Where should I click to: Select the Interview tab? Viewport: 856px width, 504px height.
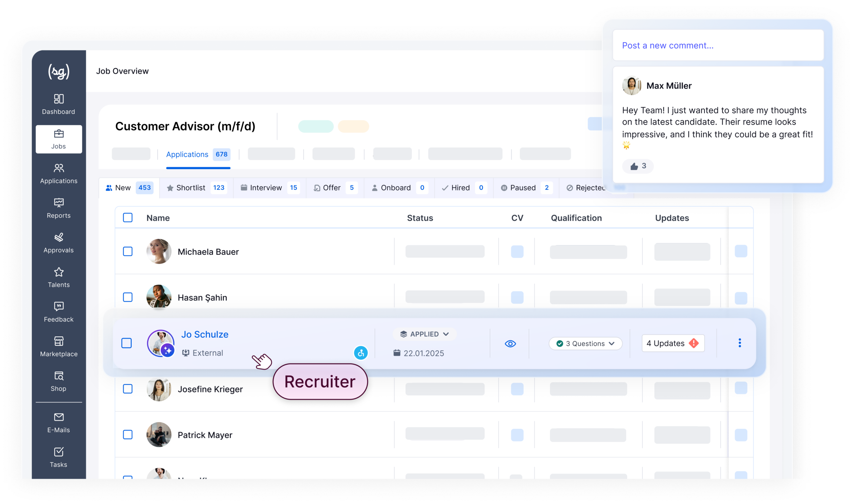click(265, 187)
